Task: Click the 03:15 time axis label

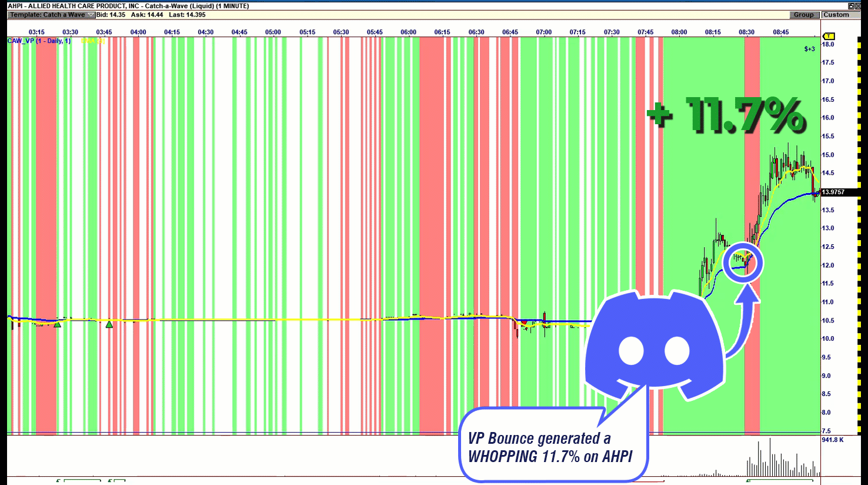Action: [36, 32]
